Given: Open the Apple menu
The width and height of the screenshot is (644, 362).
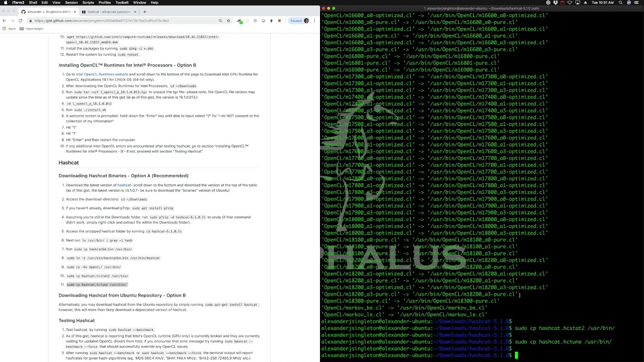Looking at the screenshot, I should point(6,3).
